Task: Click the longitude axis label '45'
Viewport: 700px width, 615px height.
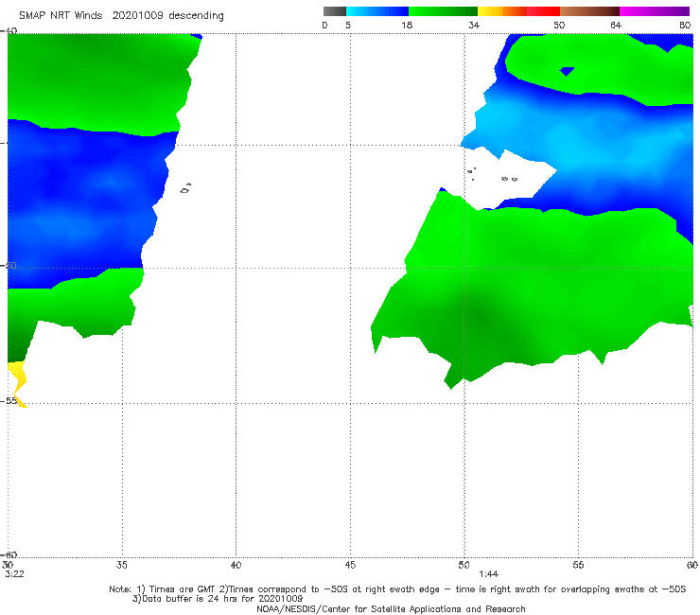Action: pyautogui.click(x=350, y=565)
